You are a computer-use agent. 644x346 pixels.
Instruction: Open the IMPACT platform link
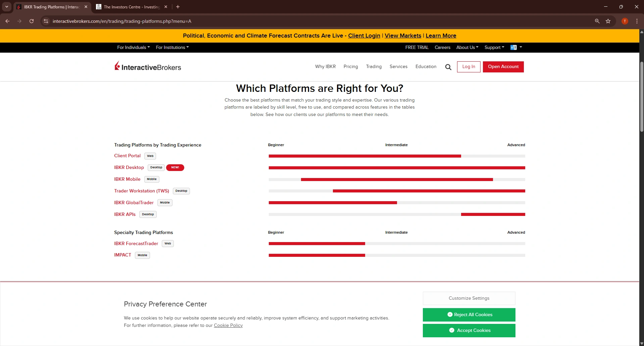(122, 255)
